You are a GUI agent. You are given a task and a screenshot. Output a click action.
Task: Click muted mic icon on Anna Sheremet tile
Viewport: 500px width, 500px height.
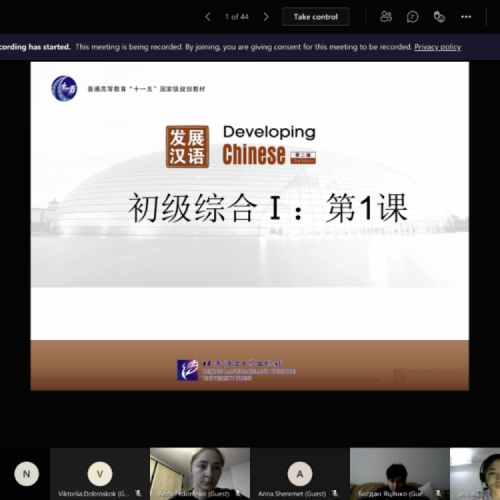point(335,493)
